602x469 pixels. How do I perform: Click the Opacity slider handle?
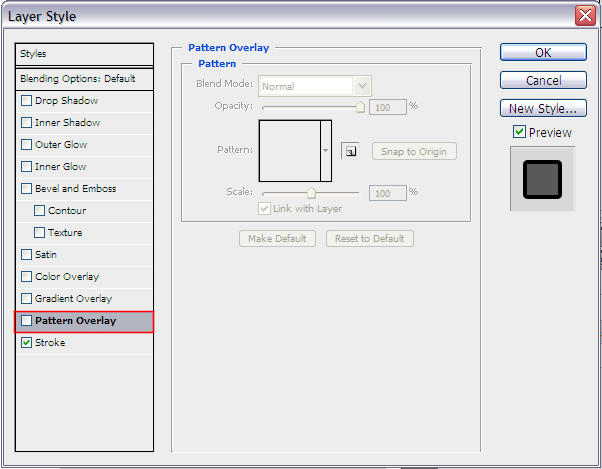pos(360,107)
